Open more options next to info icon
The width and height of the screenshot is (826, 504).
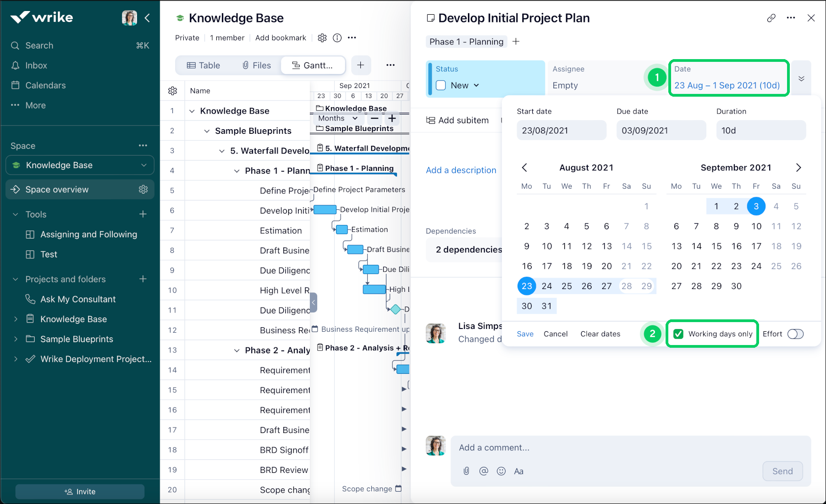point(352,38)
